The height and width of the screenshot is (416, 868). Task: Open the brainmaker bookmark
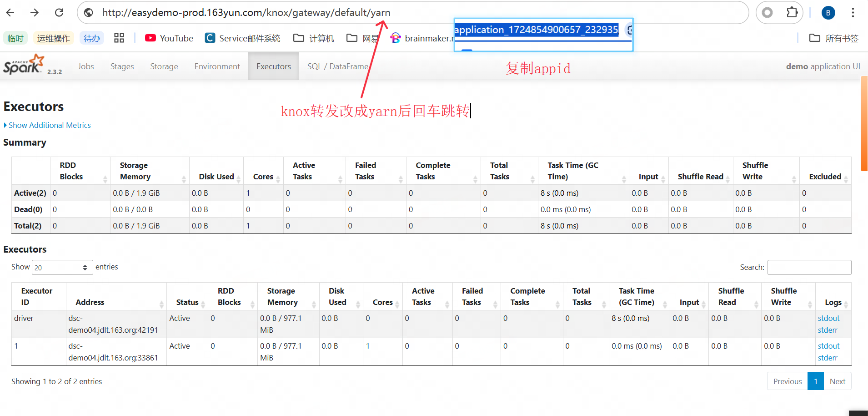(x=421, y=38)
